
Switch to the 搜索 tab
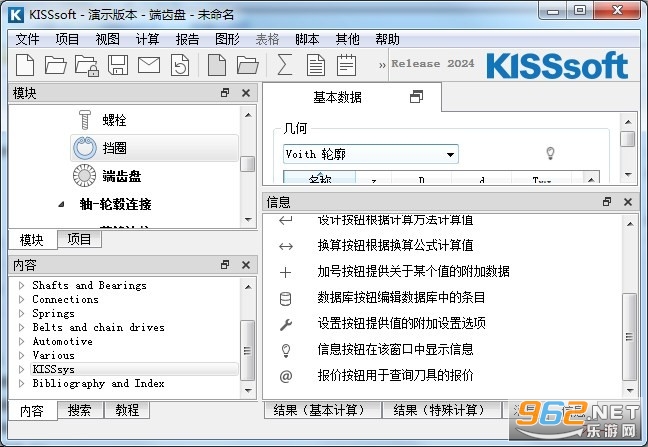79,410
